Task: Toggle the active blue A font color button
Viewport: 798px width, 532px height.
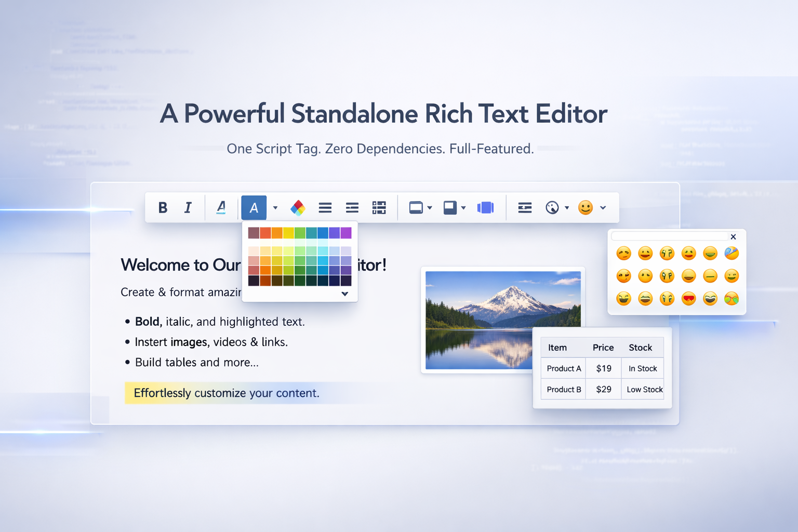Action: click(x=254, y=207)
